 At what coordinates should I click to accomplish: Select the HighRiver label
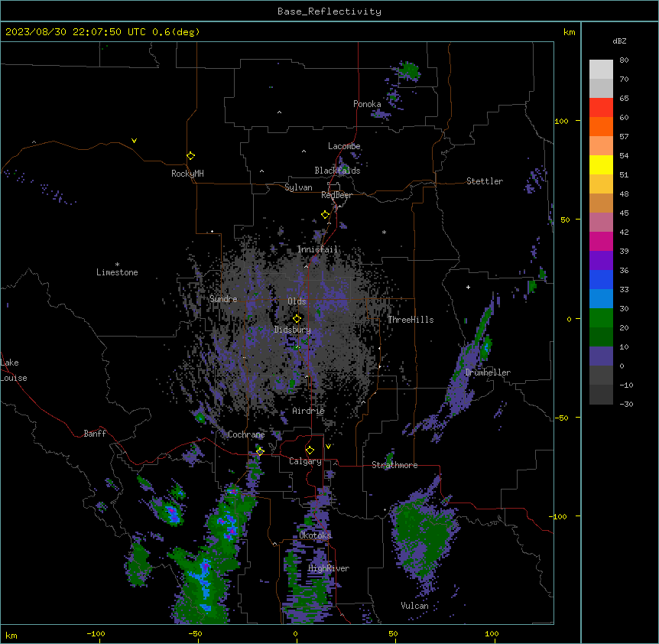point(328,568)
